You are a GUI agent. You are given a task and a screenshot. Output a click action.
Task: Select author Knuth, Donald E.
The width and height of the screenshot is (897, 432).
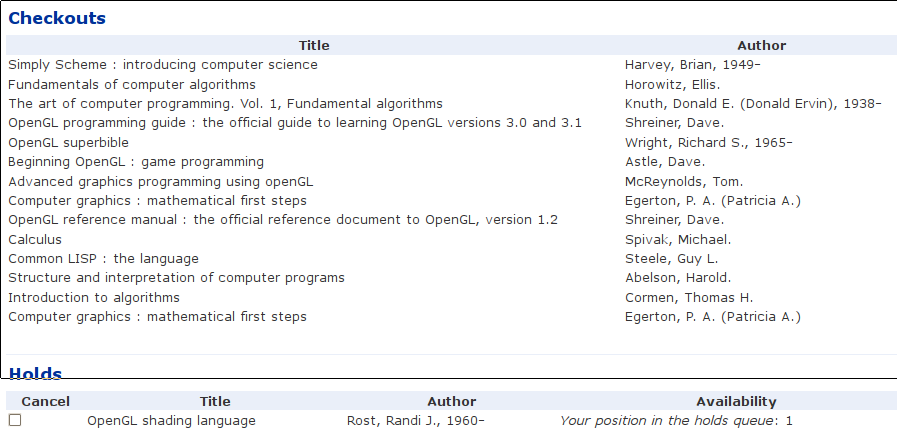(x=753, y=104)
